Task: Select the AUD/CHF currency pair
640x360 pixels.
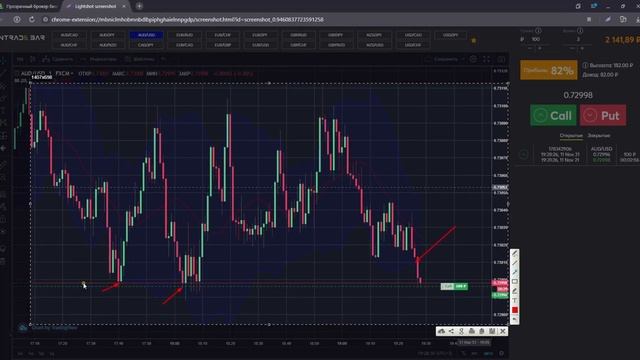Action: tap(69, 45)
